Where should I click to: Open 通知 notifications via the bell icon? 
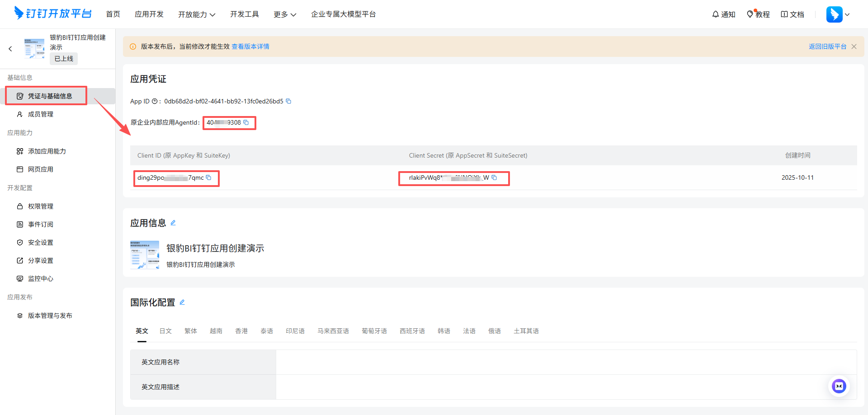[x=715, y=14]
